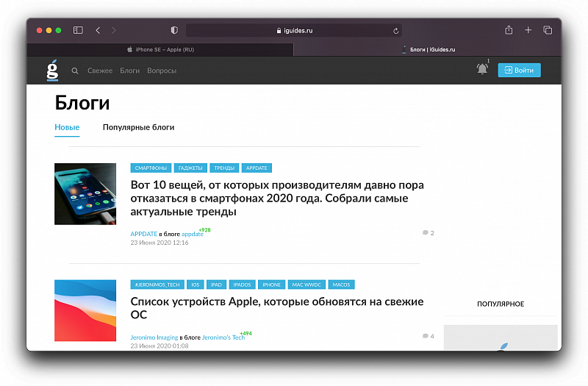
Task: Click the iguides.ru address field
Action: 294,31
